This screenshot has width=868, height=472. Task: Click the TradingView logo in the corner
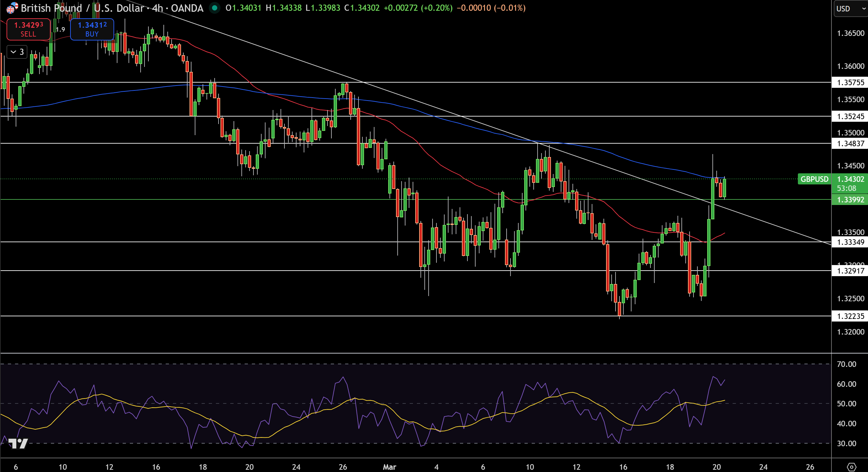click(18, 443)
